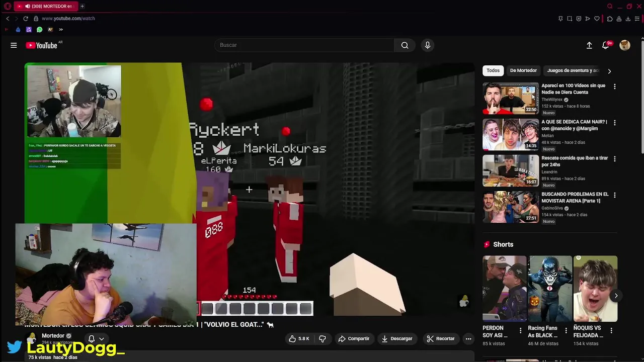Viewport: 644px width, 362px height.
Task: Select the Todos filter chip
Action: [493, 71]
